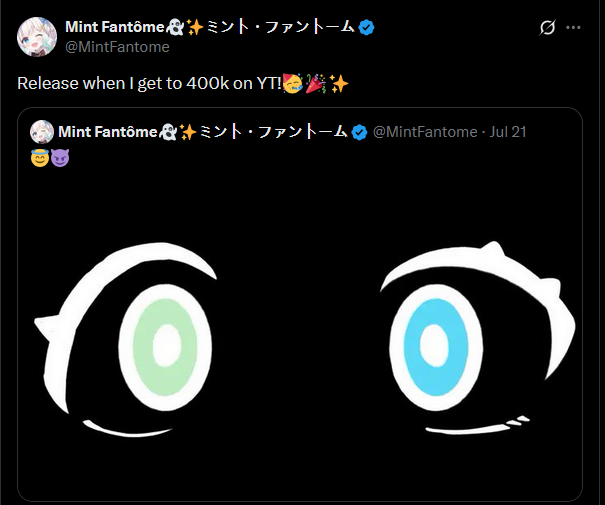605x505 pixels.
Task: Open the three-dot More options menu
Action: point(573,28)
